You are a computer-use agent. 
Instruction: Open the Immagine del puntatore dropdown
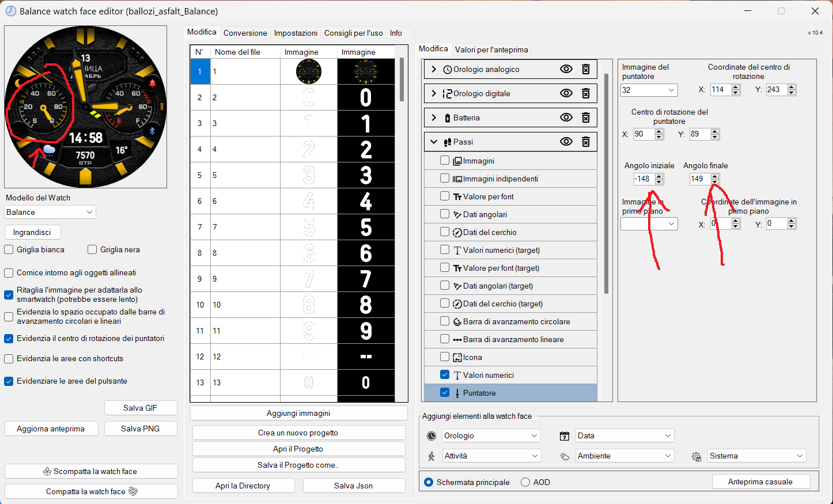coord(649,90)
